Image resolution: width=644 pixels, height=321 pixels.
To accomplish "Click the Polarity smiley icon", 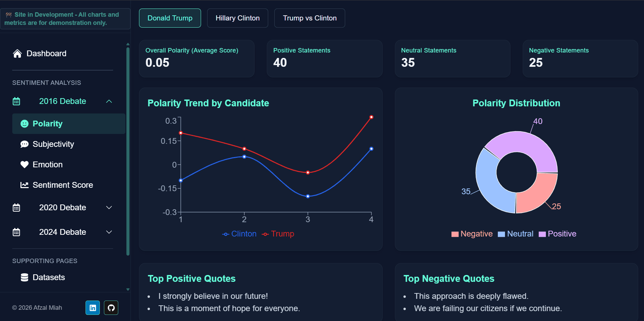I will (x=24, y=124).
